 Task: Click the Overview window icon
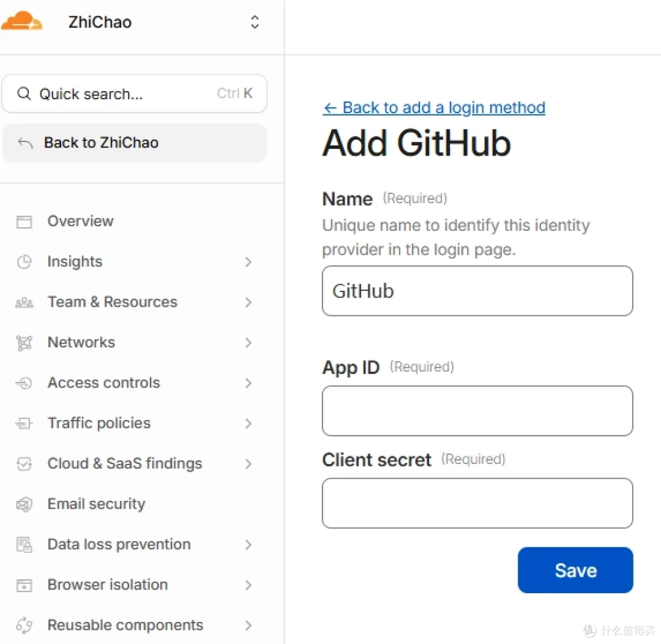coord(24,222)
